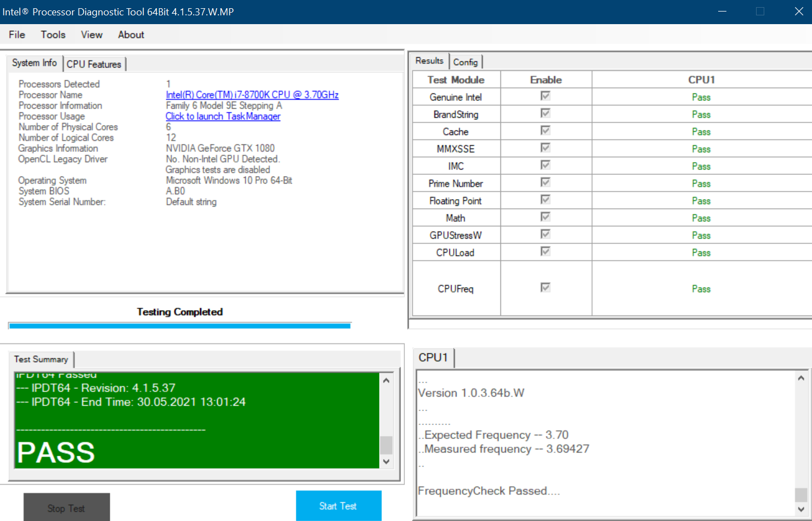Click the NVIDIA GeForce GTX 1080 value
This screenshot has width=812, height=521.
(x=220, y=148)
